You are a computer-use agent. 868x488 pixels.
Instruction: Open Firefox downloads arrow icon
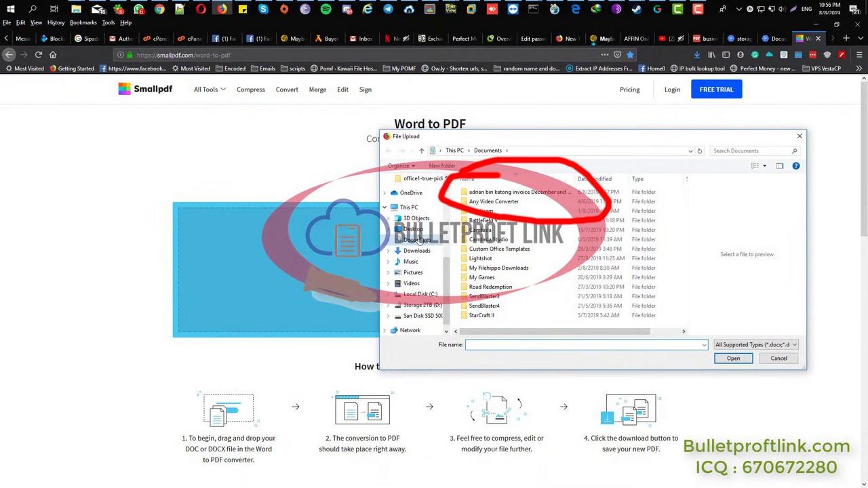pos(697,55)
